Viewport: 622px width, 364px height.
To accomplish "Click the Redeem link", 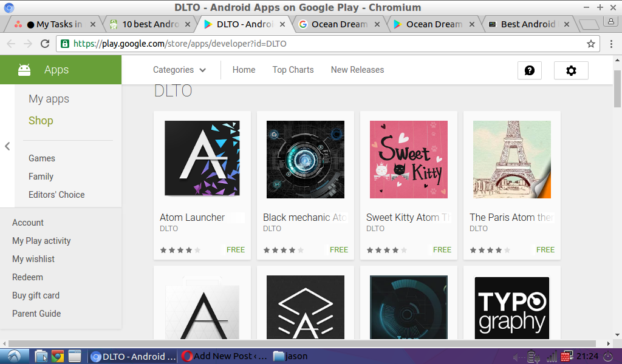I will 27,277.
